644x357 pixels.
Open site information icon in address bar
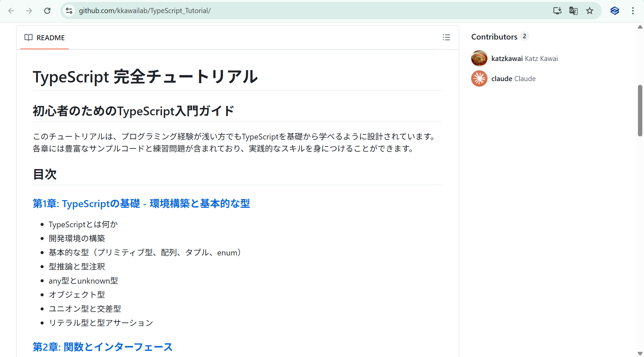(x=69, y=11)
